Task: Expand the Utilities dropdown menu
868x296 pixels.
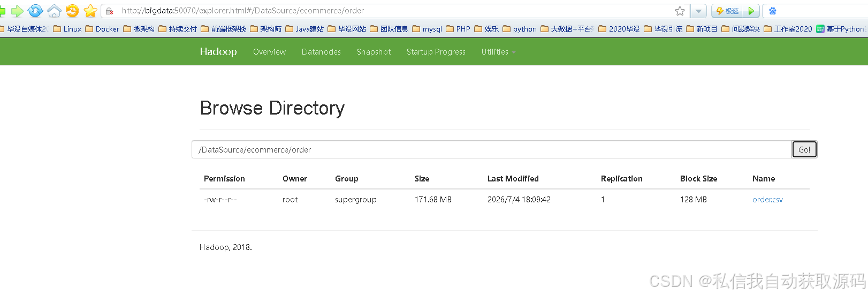Action: (498, 52)
